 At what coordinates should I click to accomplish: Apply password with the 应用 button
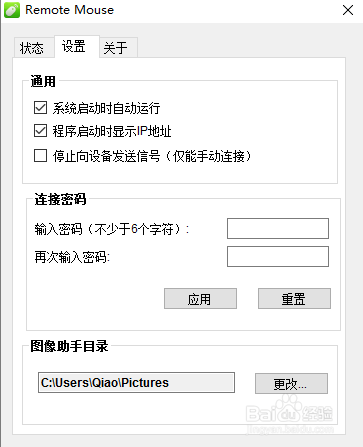pos(200,299)
